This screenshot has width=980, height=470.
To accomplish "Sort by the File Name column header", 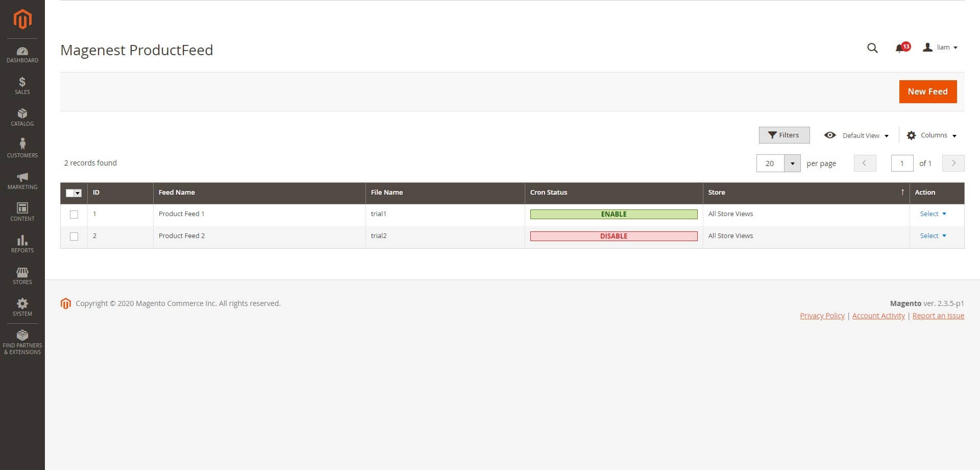I will click(445, 193).
